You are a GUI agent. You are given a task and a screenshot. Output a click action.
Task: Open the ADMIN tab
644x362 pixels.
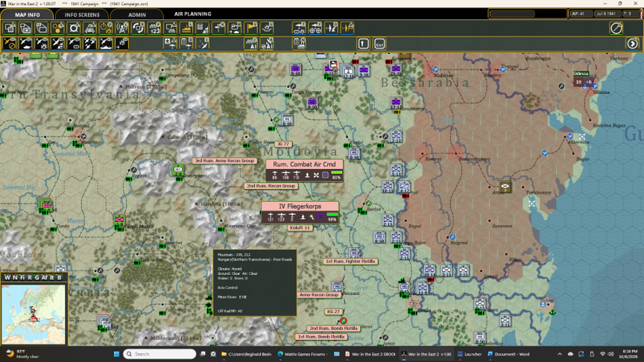pos(136,15)
